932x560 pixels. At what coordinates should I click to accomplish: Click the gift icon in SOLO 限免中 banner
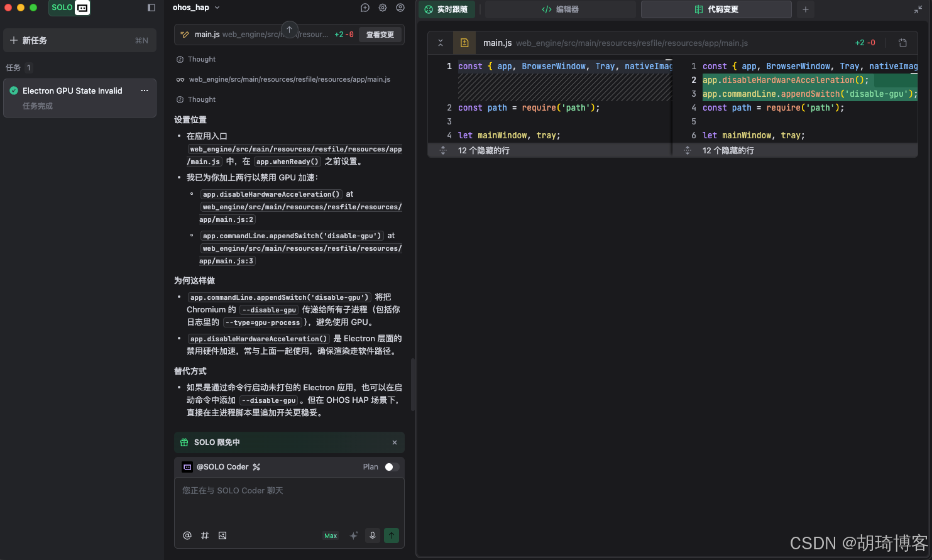184,442
